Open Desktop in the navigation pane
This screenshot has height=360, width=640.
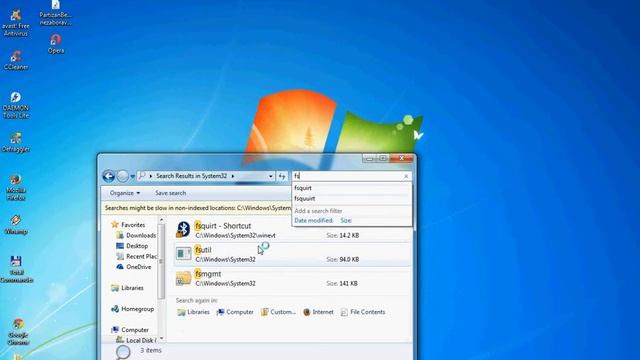click(132, 246)
